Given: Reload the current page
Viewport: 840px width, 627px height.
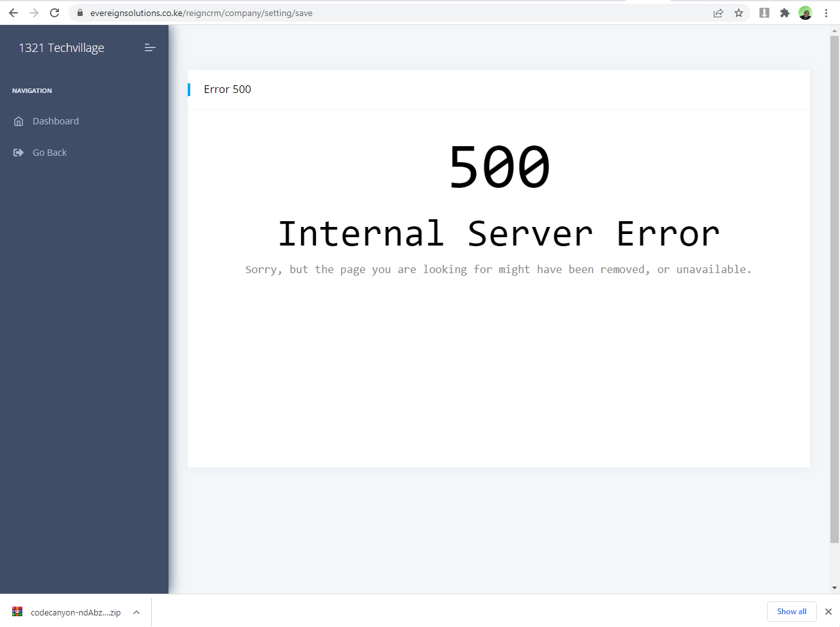Looking at the screenshot, I should click(x=54, y=13).
